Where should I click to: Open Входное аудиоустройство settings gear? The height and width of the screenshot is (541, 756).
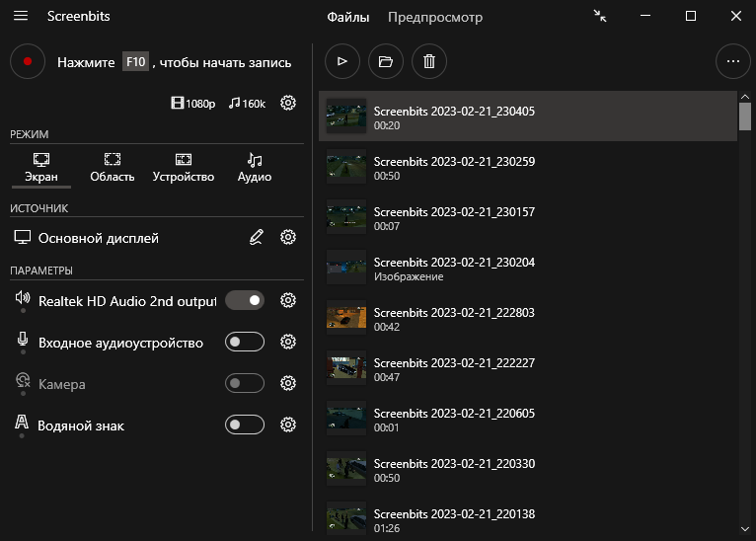(x=288, y=342)
